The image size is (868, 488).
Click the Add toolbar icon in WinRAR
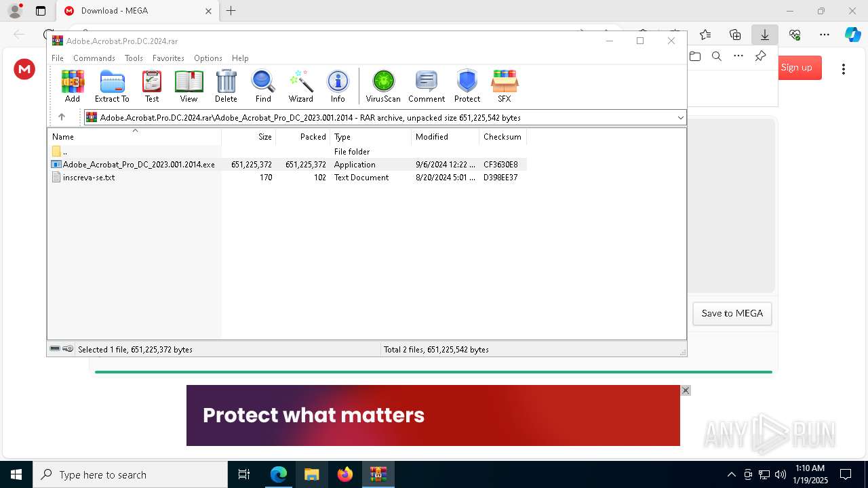click(x=73, y=86)
